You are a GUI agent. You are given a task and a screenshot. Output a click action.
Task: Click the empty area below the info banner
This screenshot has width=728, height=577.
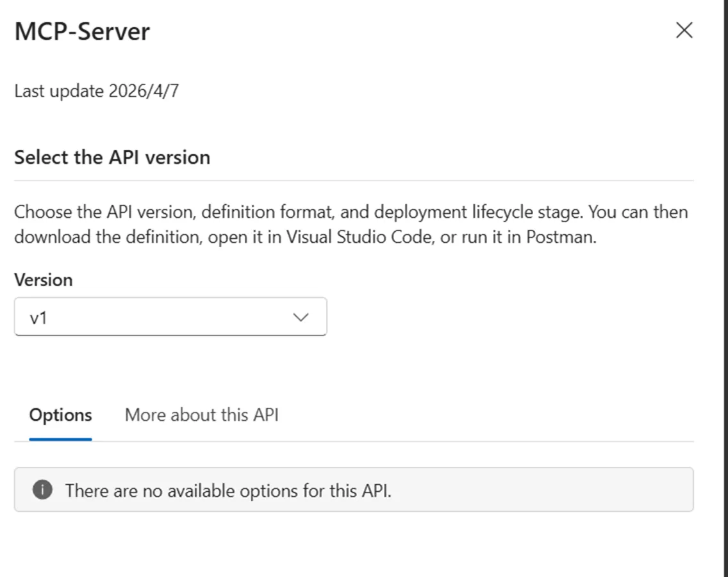(354, 544)
